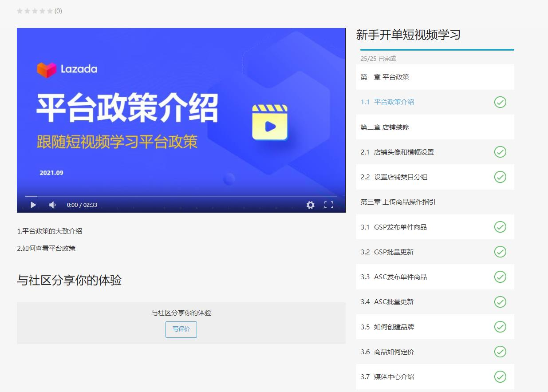Enter fullscreen mode on video player
The image size is (548, 392).
328,205
